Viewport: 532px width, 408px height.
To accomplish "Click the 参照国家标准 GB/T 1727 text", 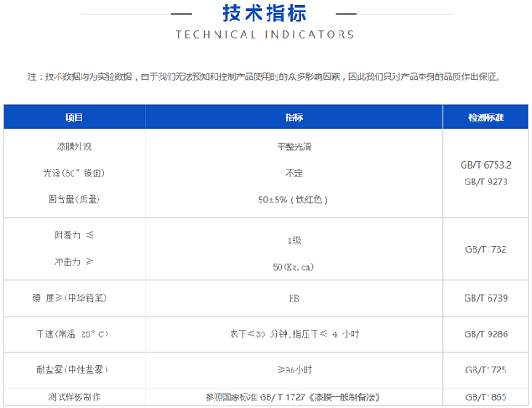I will click(x=293, y=397).
